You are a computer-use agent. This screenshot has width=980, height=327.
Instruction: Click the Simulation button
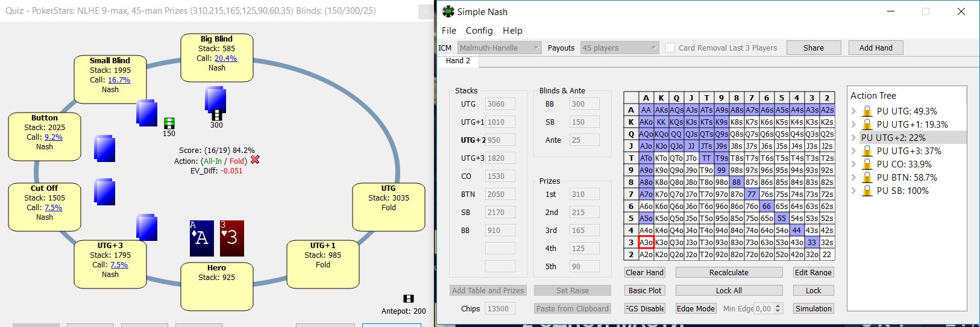pyautogui.click(x=813, y=308)
